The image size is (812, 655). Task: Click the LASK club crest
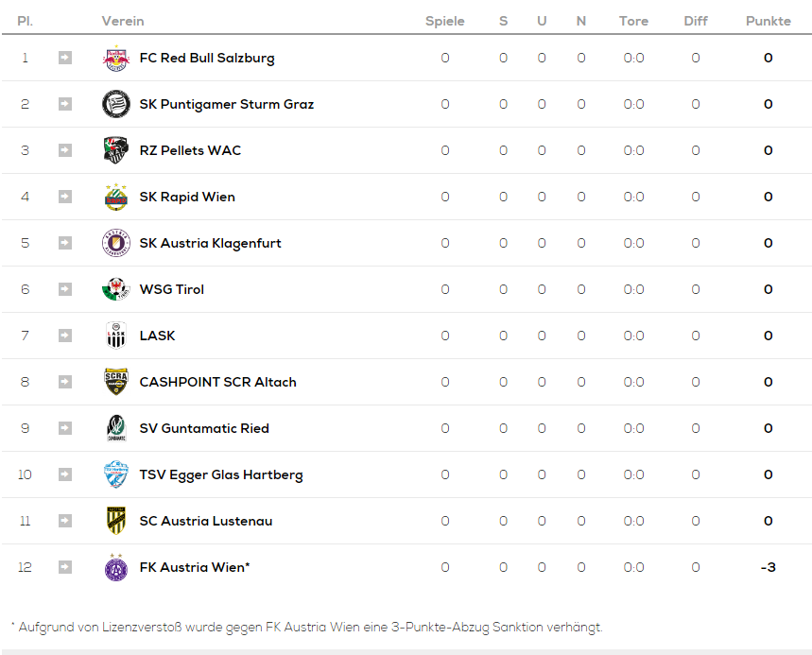tap(116, 336)
